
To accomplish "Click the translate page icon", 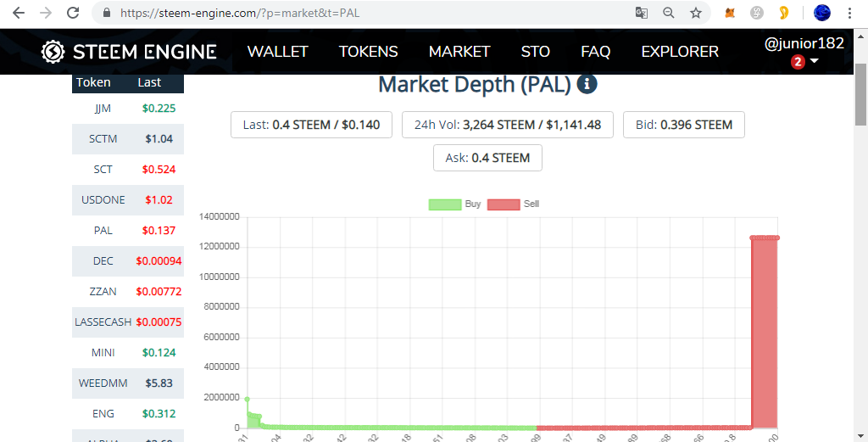I will [641, 13].
